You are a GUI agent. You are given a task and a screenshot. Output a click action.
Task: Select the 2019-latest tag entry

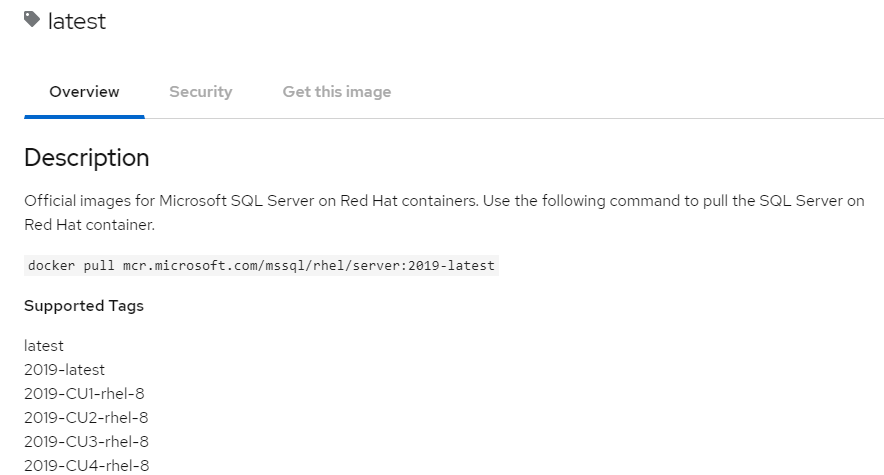pos(64,370)
